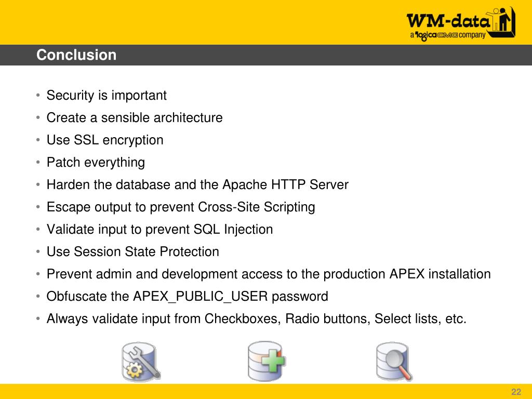Click the database green plus icon
Screen dimensions: 532x399
pos(267,362)
